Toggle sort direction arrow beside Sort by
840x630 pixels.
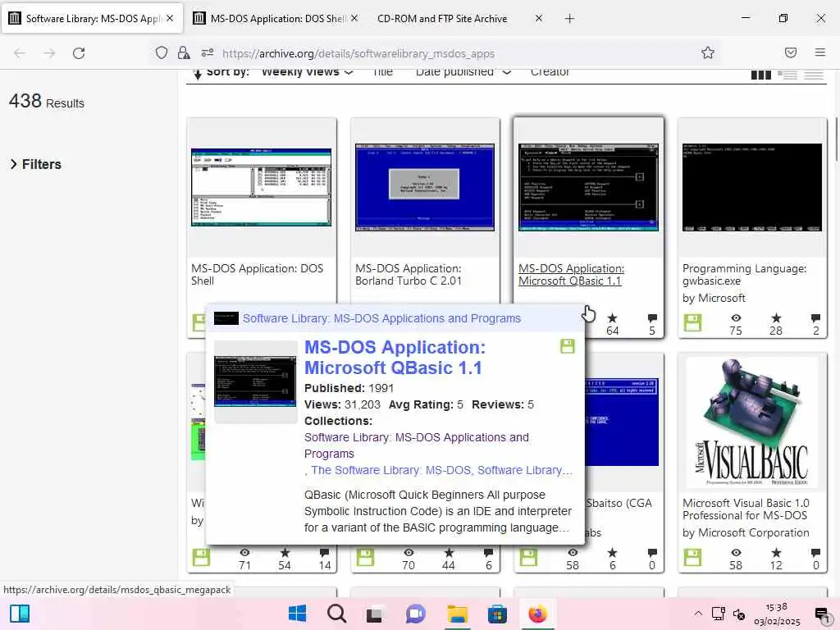tap(198, 74)
